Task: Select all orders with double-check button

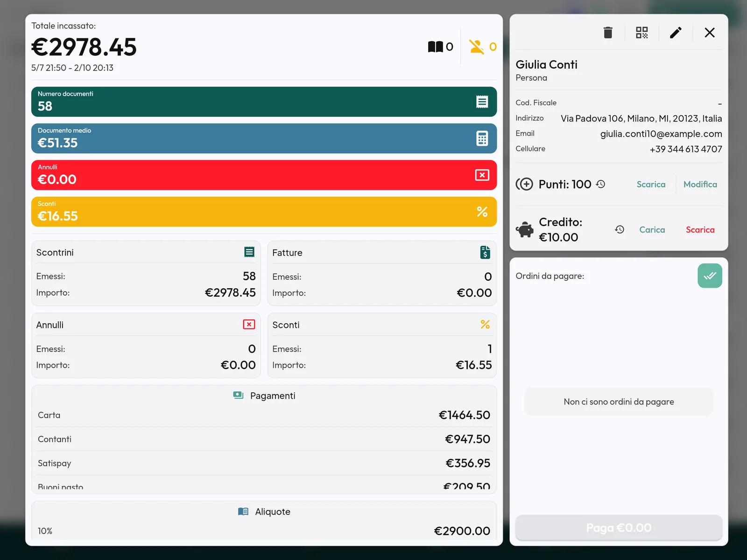Action: 710,276
